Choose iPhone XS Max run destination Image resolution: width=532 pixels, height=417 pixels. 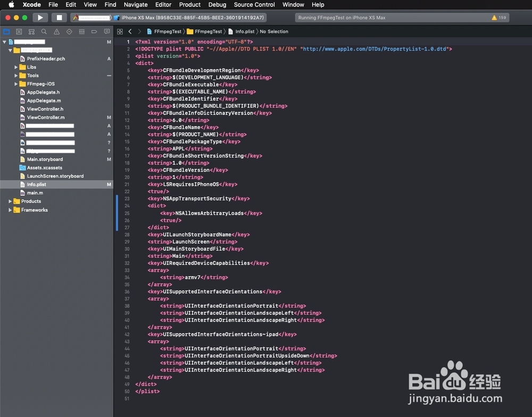point(190,18)
